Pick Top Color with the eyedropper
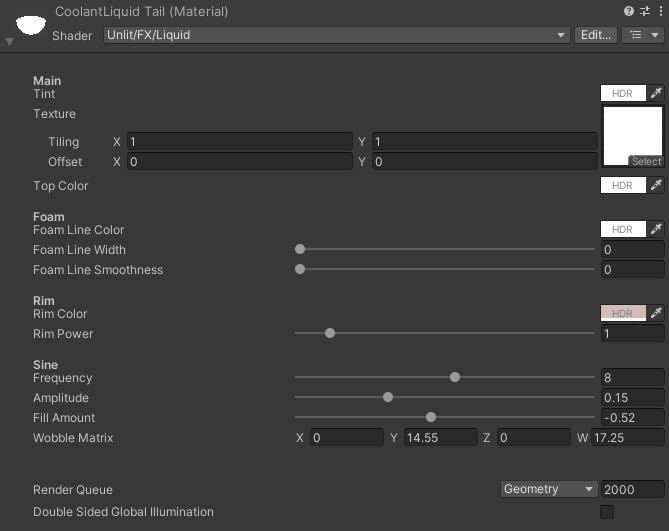The width and height of the screenshot is (669, 531). [x=656, y=185]
